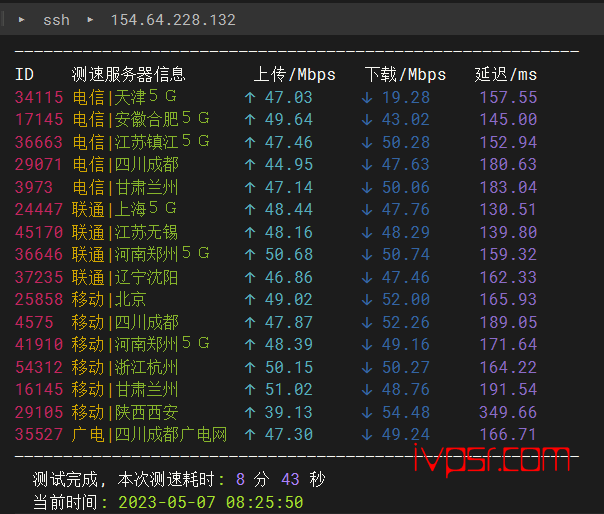604x514 pixels.
Task: Select server ID 41910
Action: point(39,344)
